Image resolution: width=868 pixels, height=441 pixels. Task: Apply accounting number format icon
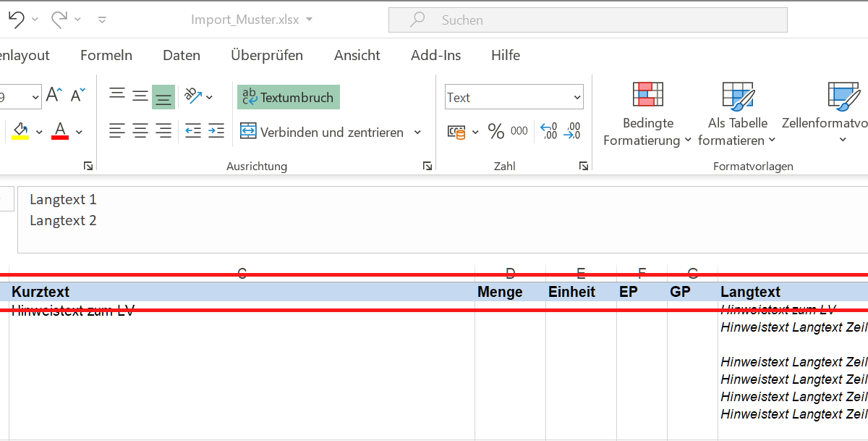[x=456, y=132]
